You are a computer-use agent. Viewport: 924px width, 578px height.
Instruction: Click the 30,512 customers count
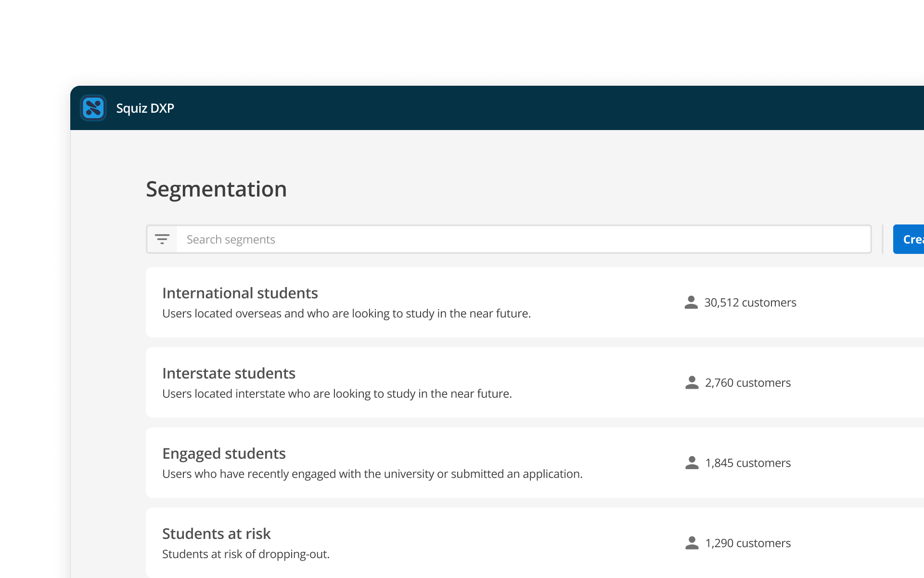(750, 302)
